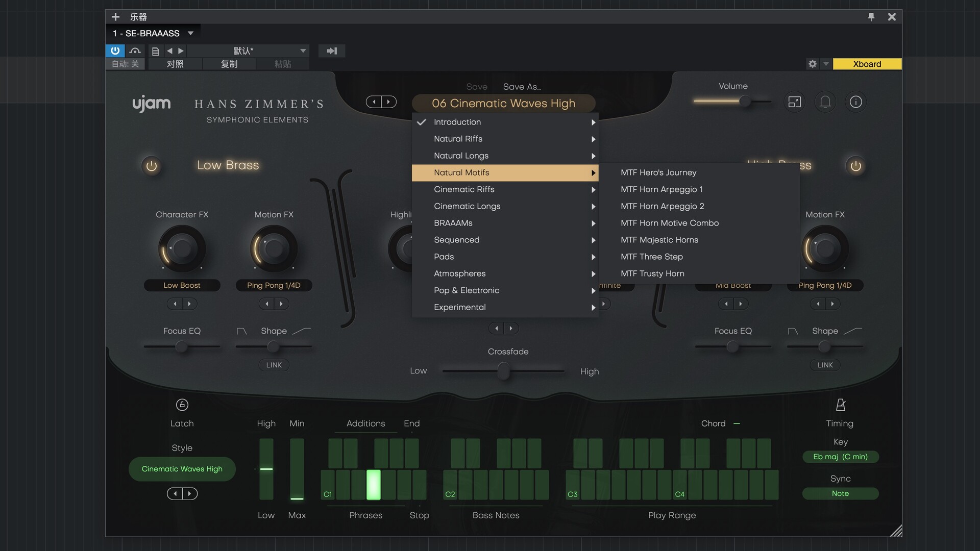
Task: Select next style arrow
Action: [189, 493]
